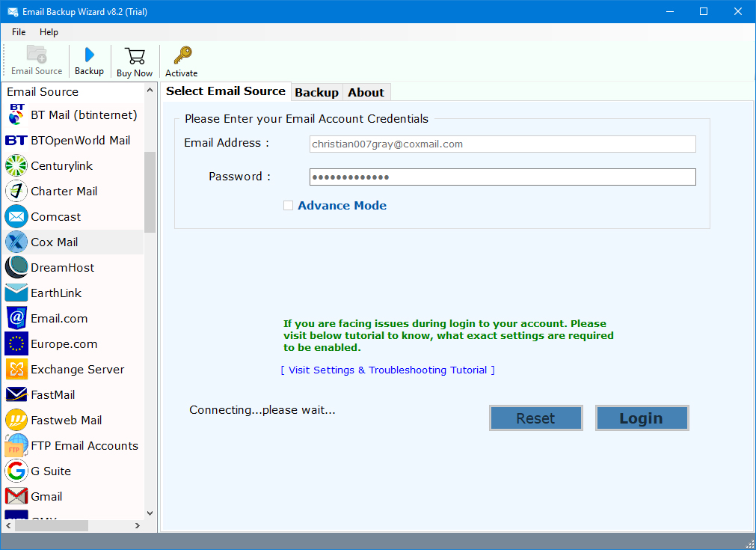Open the Help menu
This screenshot has height=550, width=756.
tap(49, 32)
